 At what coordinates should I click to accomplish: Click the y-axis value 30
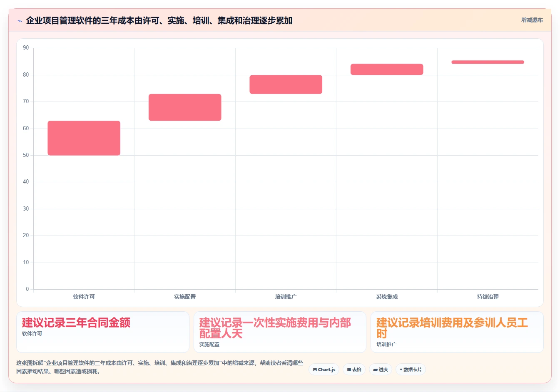(26, 209)
